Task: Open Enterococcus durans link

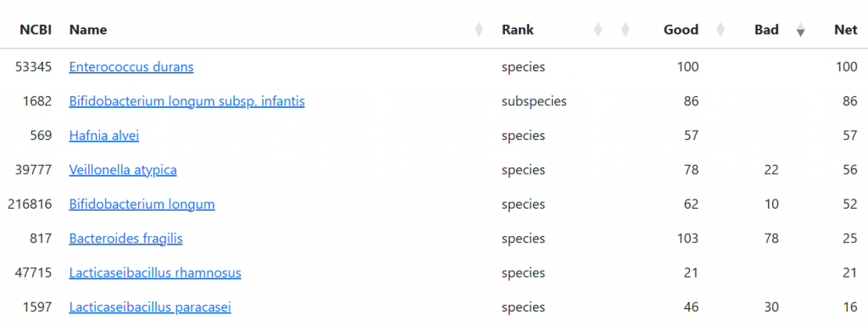Action: [131, 67]
